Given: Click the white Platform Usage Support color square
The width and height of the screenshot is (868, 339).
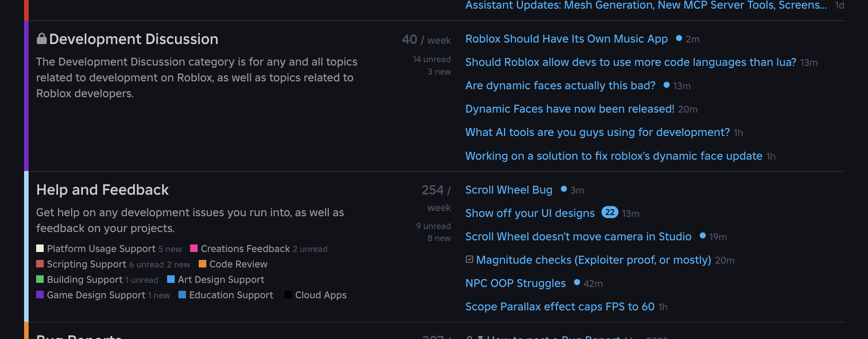Looking at the screenshot, I should [40, 248].
